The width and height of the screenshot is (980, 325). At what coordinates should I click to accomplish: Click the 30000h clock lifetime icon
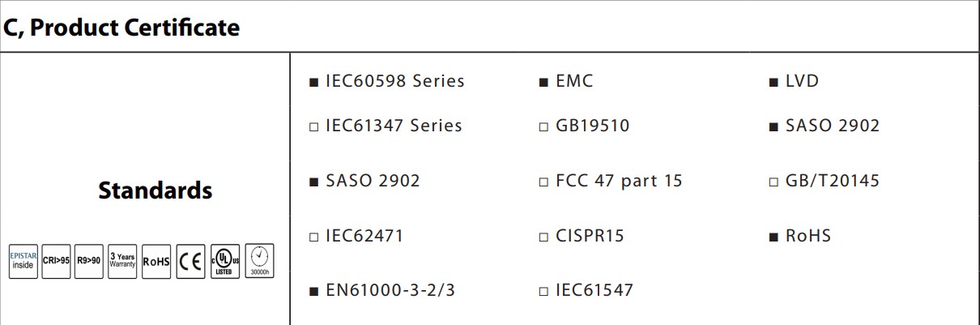coord(259,261)
